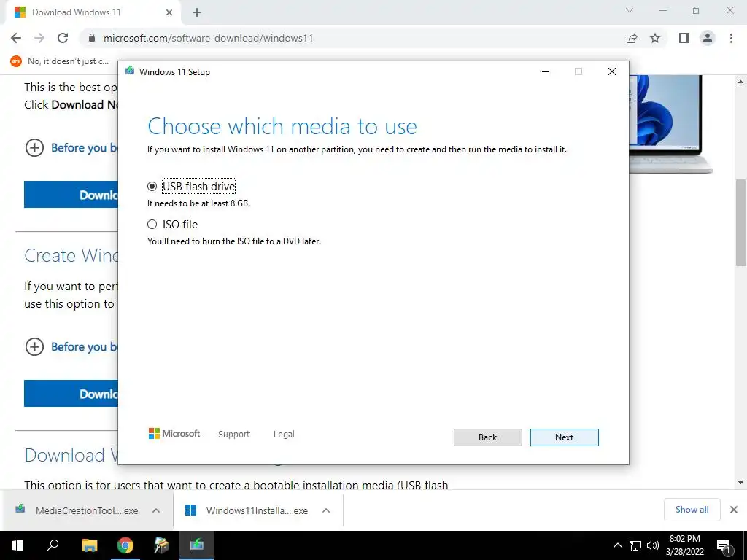Click the lock icon in address bar
This screenshot has width=747, height=560.
click(92, 38)
